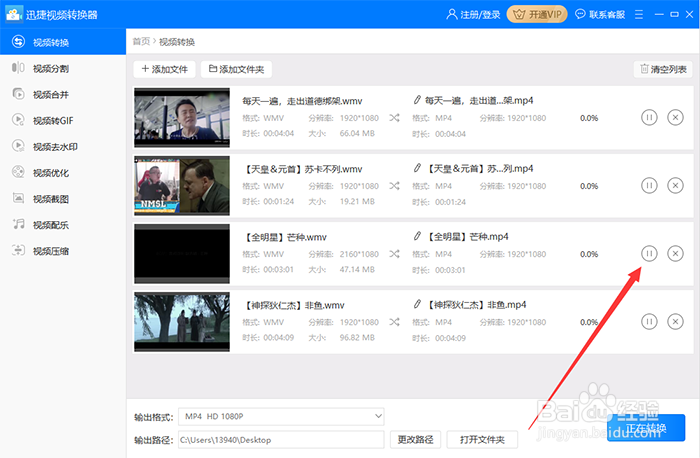Screen dimensions: 700x458
Task: Open 视频配乐 tool
Action: tap(62, 225)
